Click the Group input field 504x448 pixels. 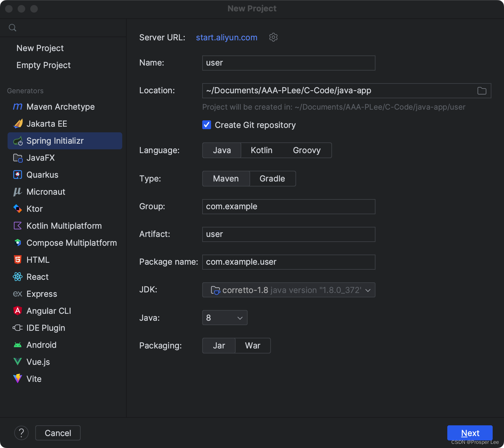(x=289, y=207)
